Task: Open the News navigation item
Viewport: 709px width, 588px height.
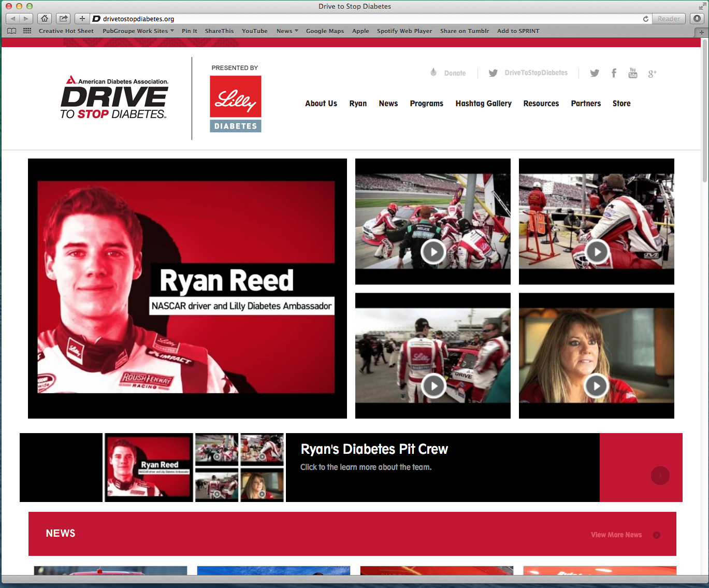Action: coord(388,104)
